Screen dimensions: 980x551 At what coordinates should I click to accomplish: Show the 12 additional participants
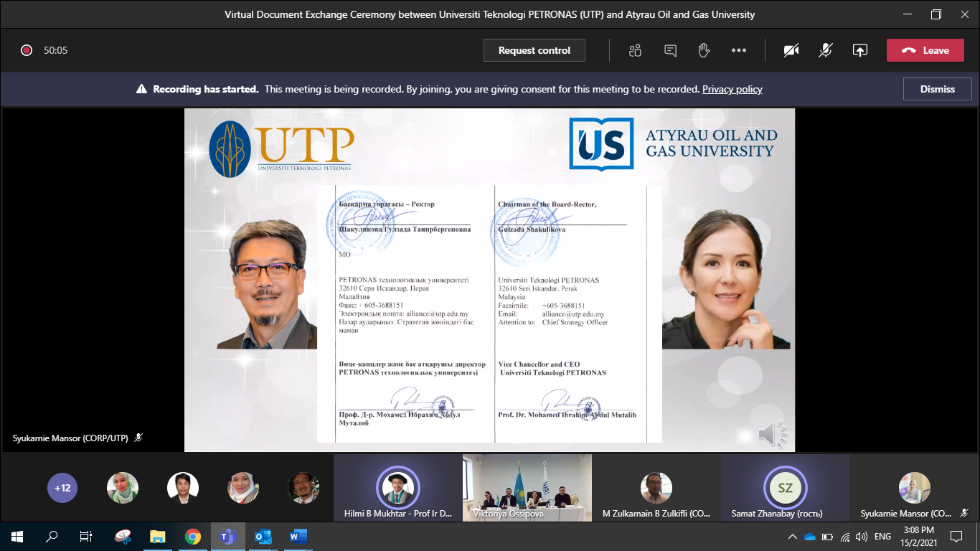62,487
